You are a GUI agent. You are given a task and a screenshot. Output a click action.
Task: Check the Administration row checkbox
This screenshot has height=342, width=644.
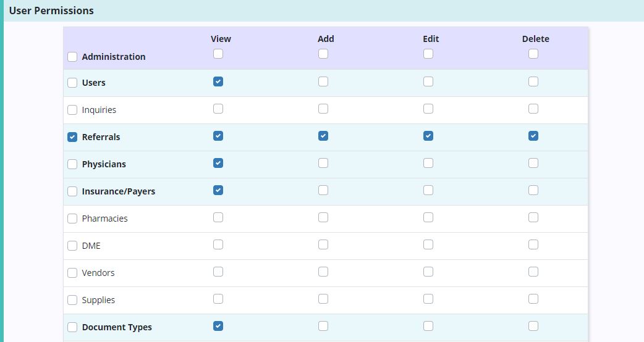click(72, 57)
